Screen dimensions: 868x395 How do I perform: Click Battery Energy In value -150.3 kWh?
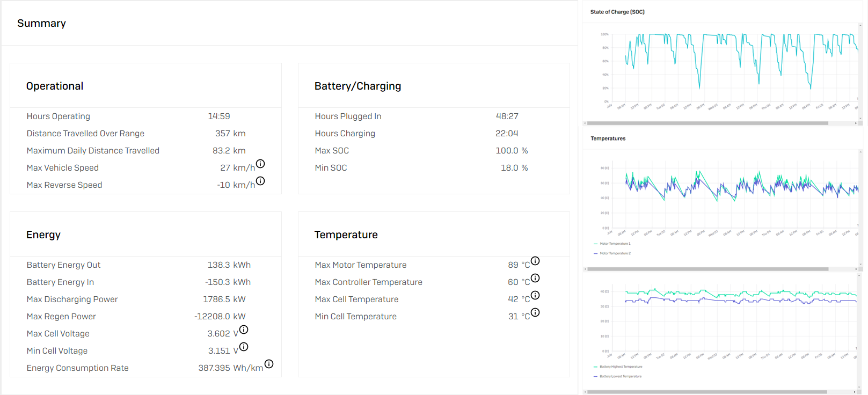click(x=228, y=282)
